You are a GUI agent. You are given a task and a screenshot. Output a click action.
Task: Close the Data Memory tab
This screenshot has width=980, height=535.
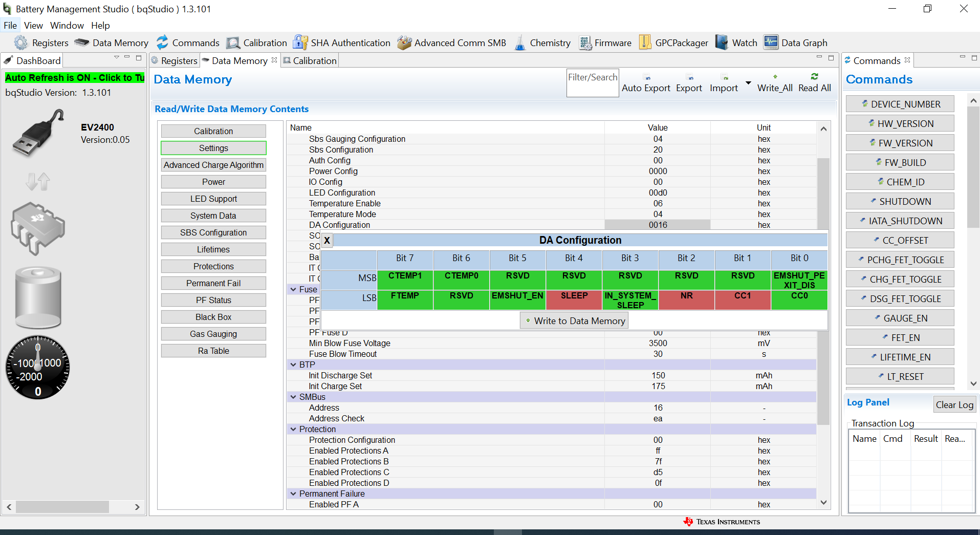(x=274, y=60)
